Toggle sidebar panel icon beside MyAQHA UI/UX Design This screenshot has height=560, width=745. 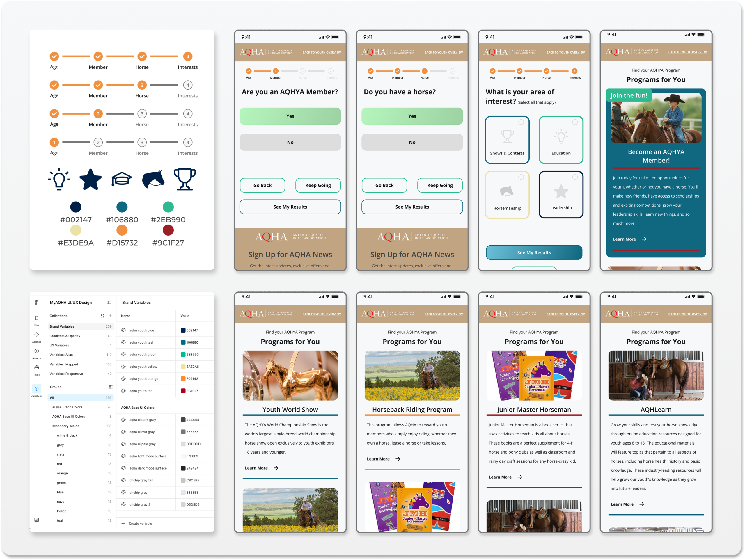pyautogui.click(x=109, y=302)
